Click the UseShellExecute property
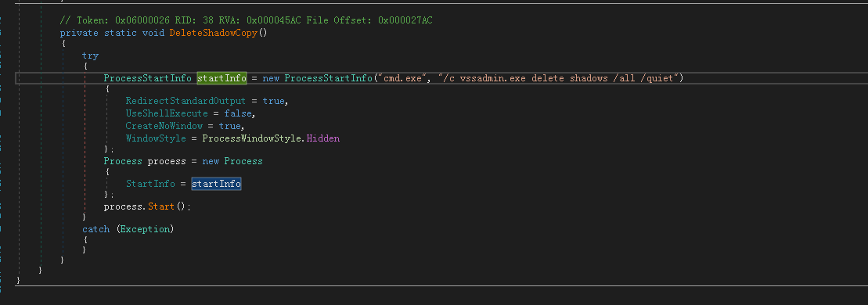Viewport: 868px width, 305px height. click(x=167, y=113)
